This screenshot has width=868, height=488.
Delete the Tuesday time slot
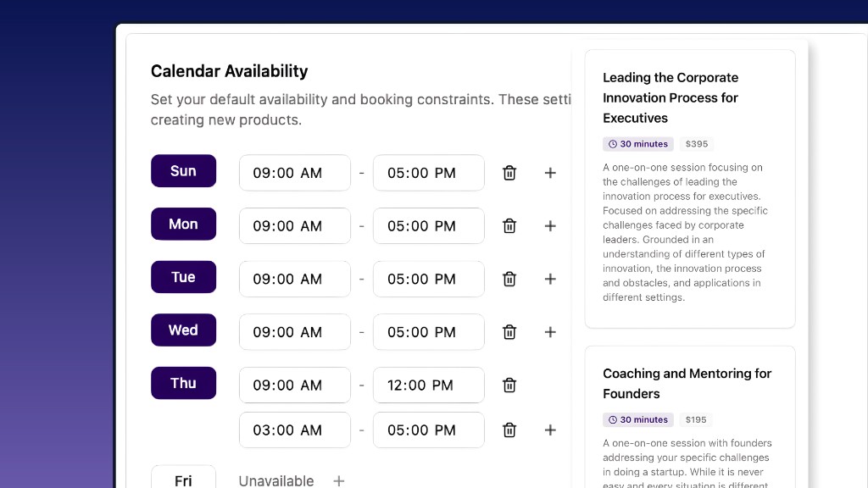pyautogui.click(x=509, y=279)
